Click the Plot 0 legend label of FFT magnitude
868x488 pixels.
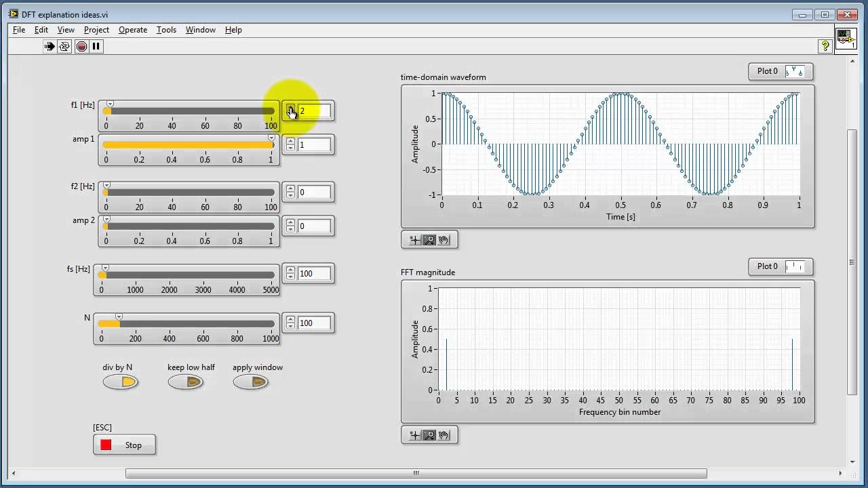[768, 266]
